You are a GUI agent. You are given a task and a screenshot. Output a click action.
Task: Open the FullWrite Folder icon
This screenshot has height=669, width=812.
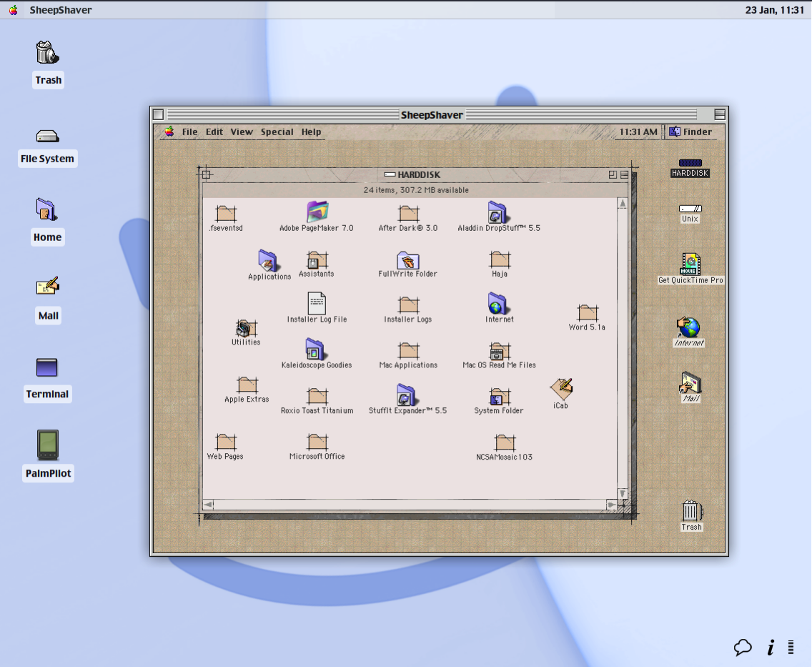[x=408, y=259]
